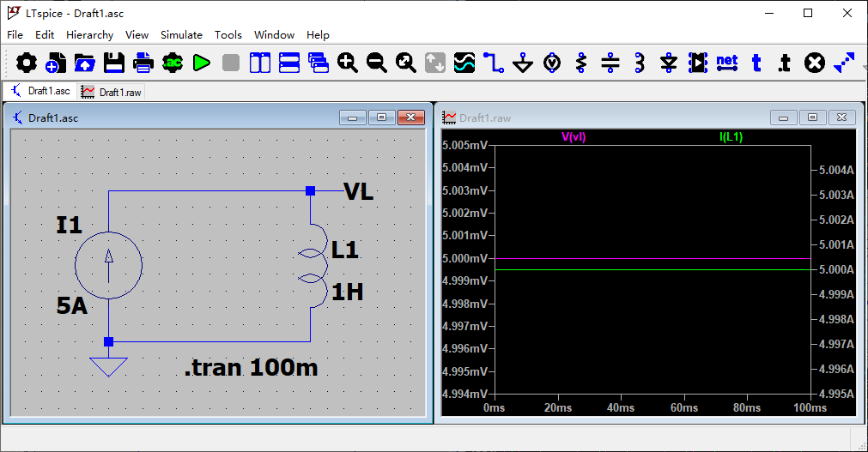Screen dimensions: 868x452
Task: Click the Net label tool icon
Action: click(727, 63)
